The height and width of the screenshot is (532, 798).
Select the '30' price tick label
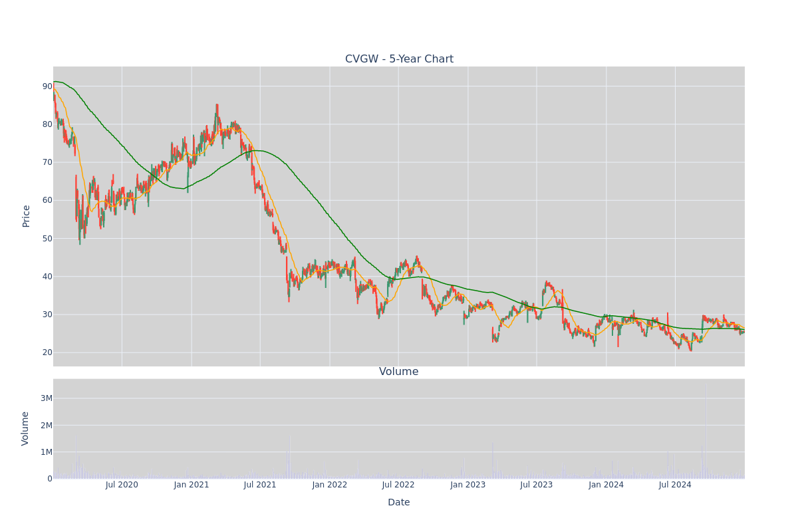tap(47, 315)
